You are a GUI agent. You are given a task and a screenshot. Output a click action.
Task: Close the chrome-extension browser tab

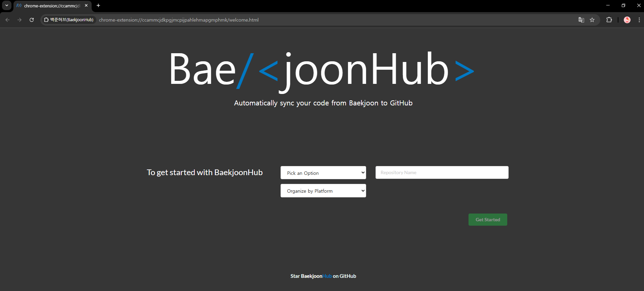pos(86,5)
